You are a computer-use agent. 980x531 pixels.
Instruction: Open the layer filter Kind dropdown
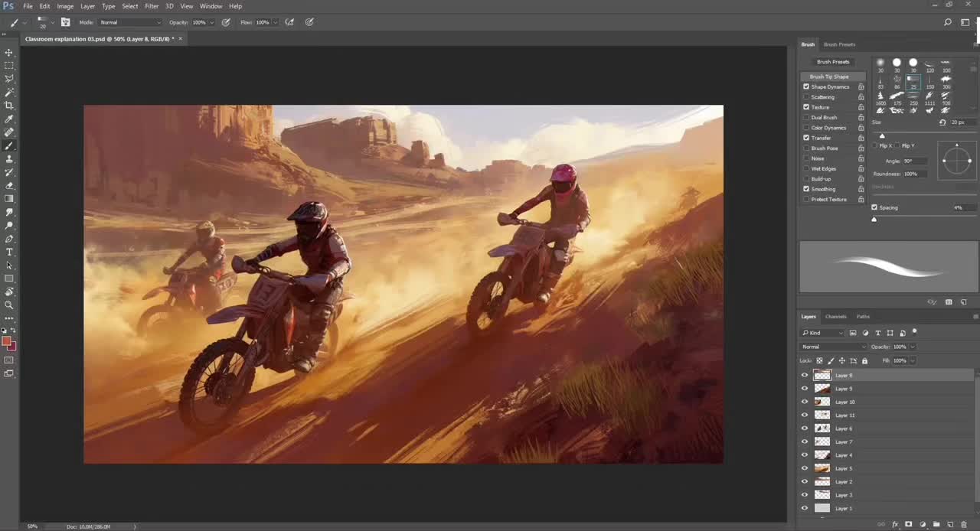click(822, 333)
